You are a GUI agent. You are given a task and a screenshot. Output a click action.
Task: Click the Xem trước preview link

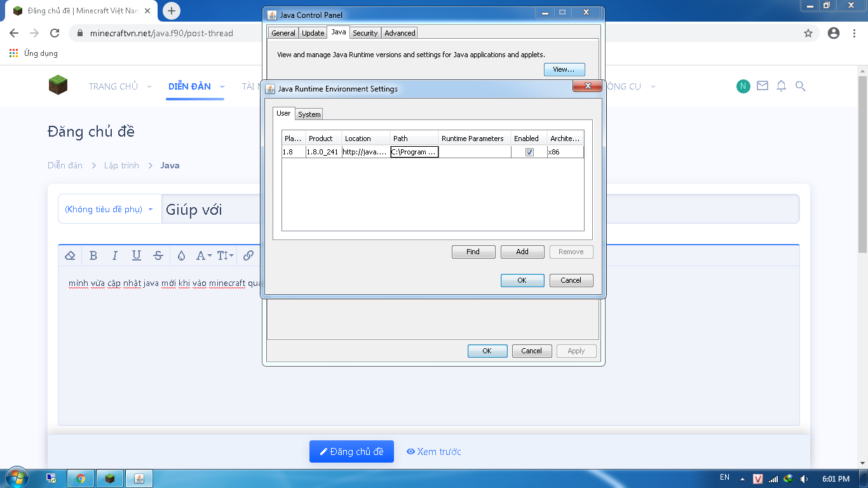[434, 452]
